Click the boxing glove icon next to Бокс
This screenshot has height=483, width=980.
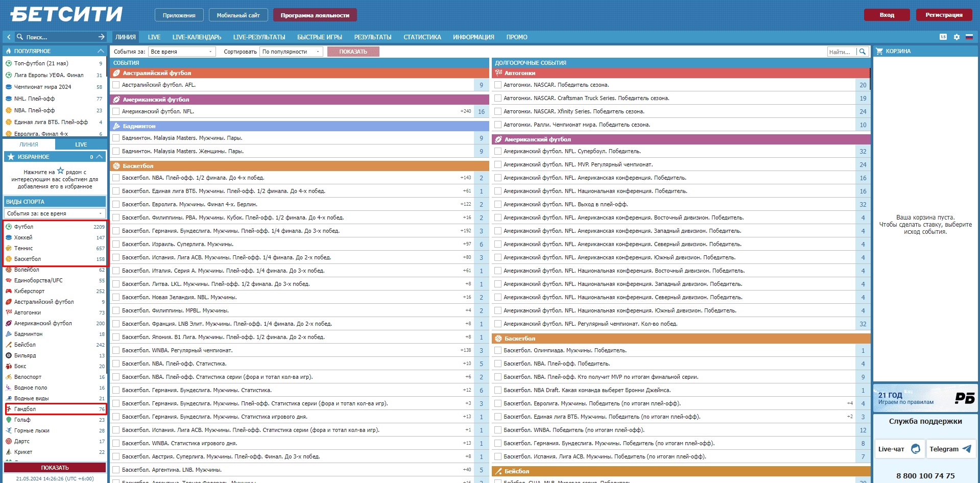click(9, 366)
